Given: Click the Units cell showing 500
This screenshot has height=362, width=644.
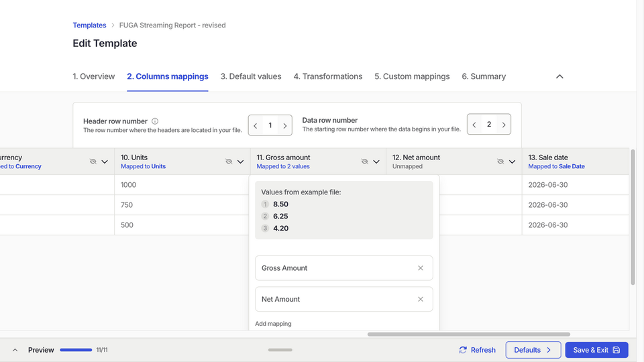Looking at the screenshot, I should click(x=182, y=225).
